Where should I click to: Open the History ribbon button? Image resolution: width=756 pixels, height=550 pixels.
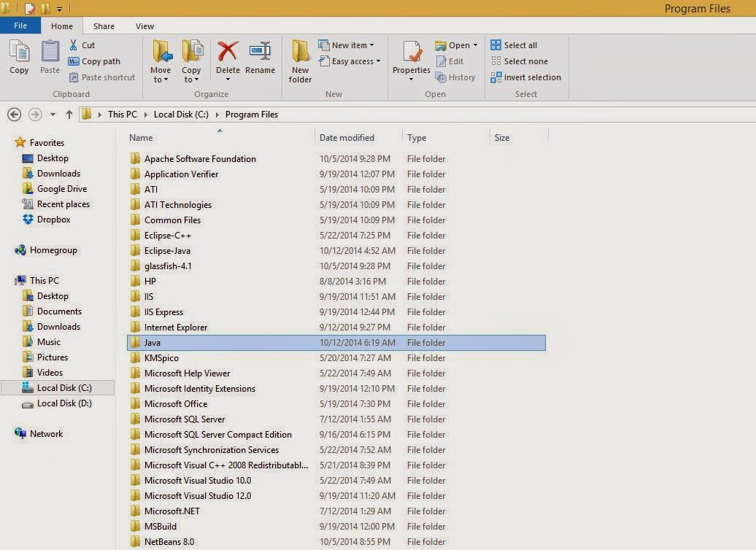coord(455,77)
